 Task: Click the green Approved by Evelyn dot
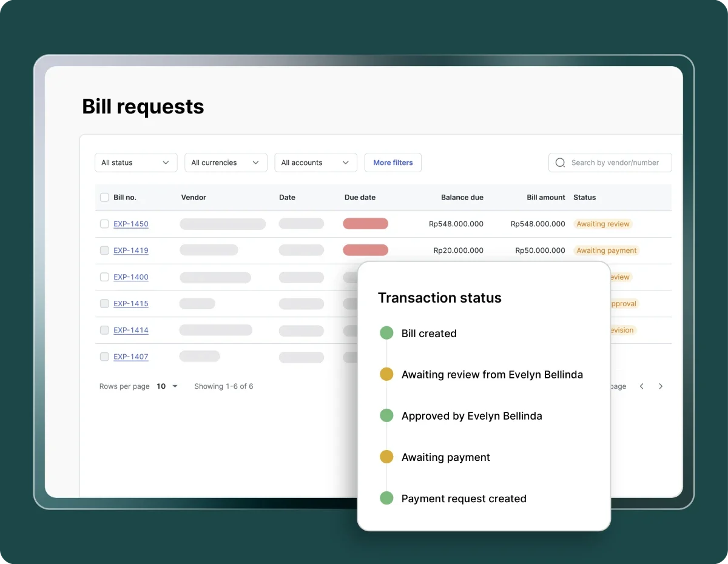(x=386, y=416)
